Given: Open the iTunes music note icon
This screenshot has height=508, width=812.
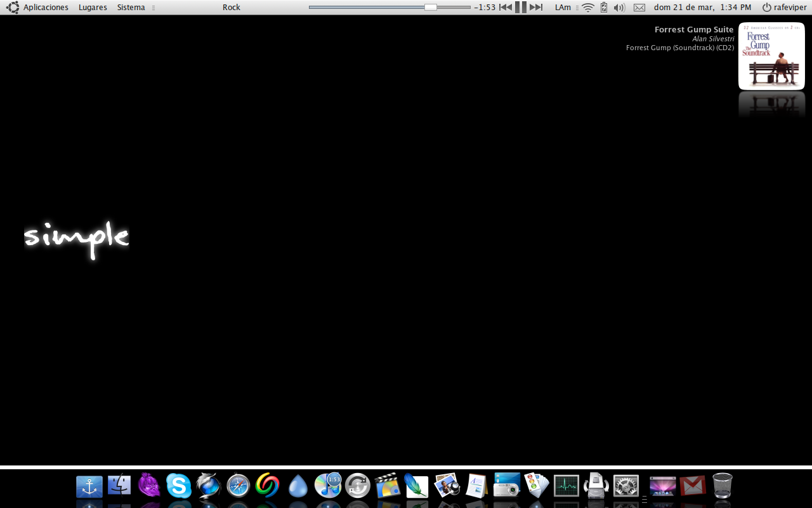Looking at the screenshot, I should 328,486.
